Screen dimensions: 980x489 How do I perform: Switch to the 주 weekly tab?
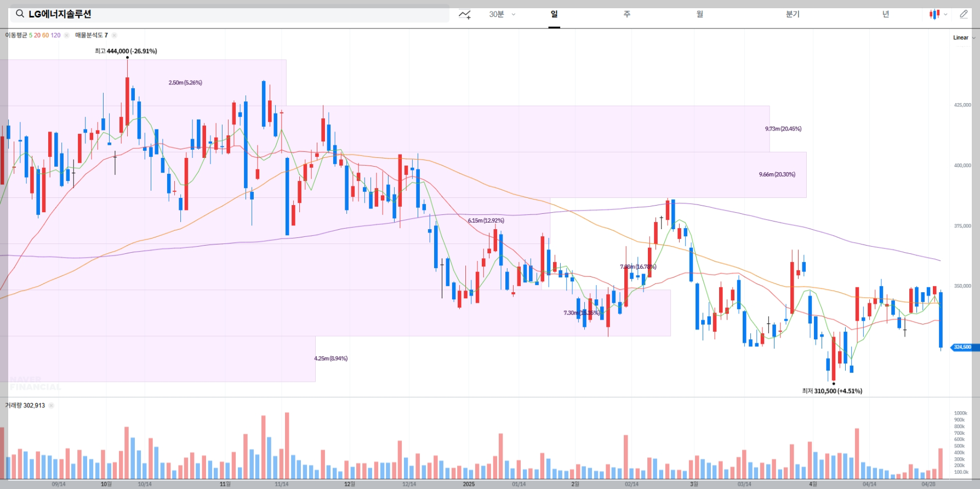pyautogui.click(x=627, y=14)
